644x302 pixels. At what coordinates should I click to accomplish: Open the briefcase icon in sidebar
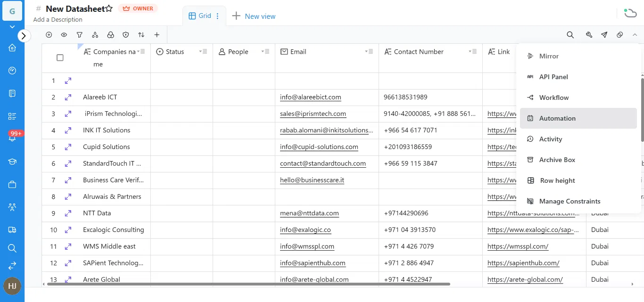[12, 185]
